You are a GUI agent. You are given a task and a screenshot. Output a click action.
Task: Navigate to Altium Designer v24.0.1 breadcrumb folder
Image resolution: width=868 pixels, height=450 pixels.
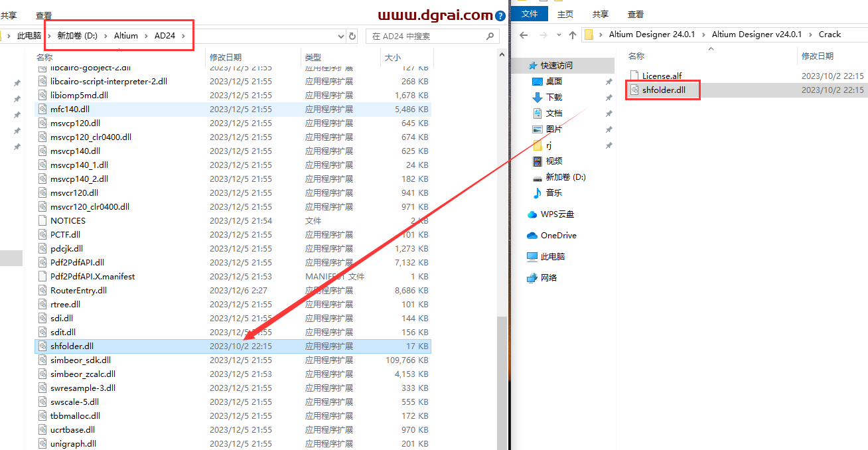coord(757,35)
